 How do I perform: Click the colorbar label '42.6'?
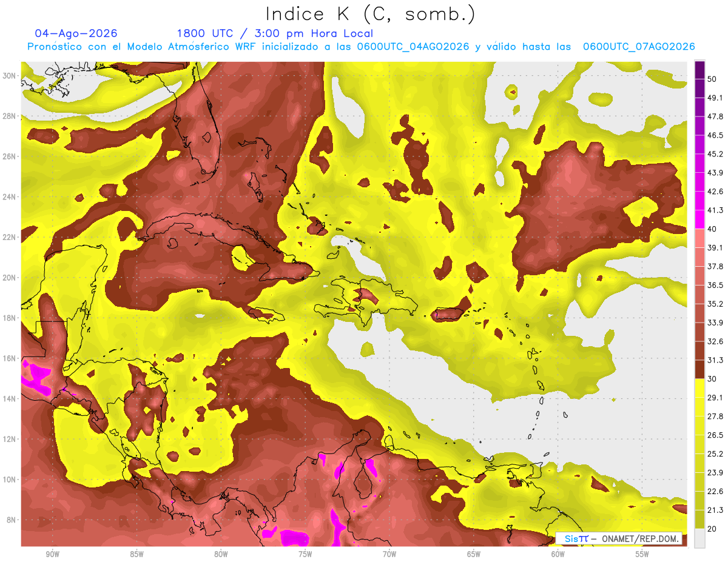[715, 192]
